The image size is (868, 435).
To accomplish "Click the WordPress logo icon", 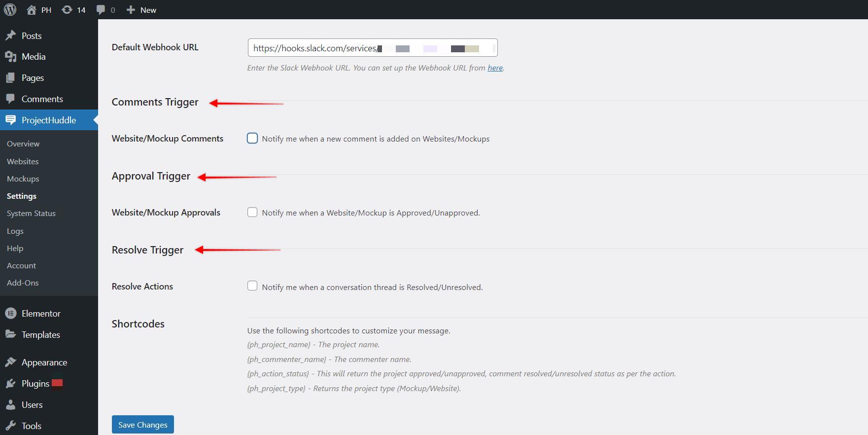I will [10, 10].
